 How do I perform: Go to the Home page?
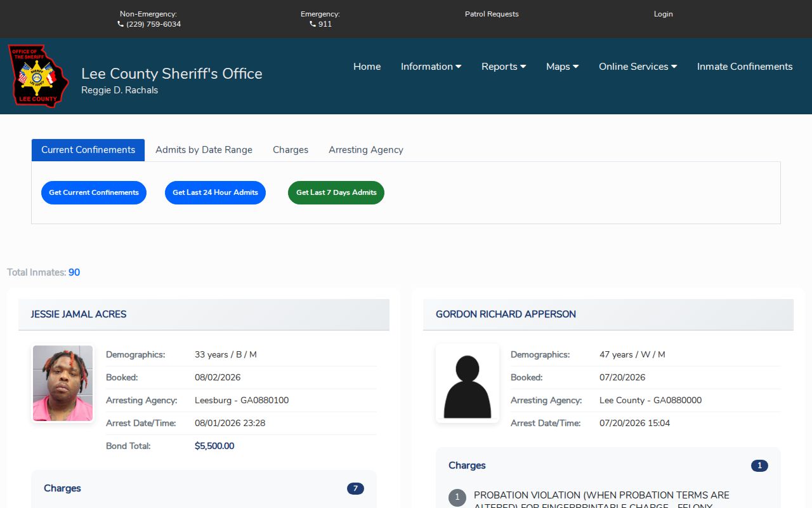[367, 67]
